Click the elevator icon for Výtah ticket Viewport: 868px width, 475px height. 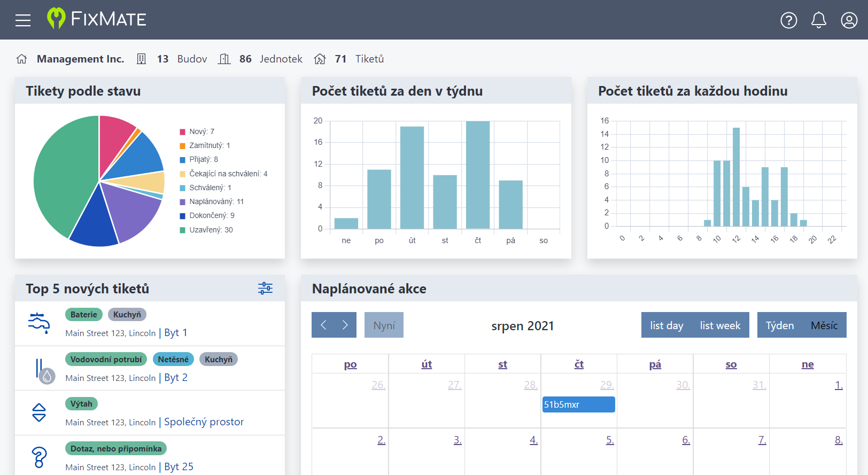click(39, 412)
